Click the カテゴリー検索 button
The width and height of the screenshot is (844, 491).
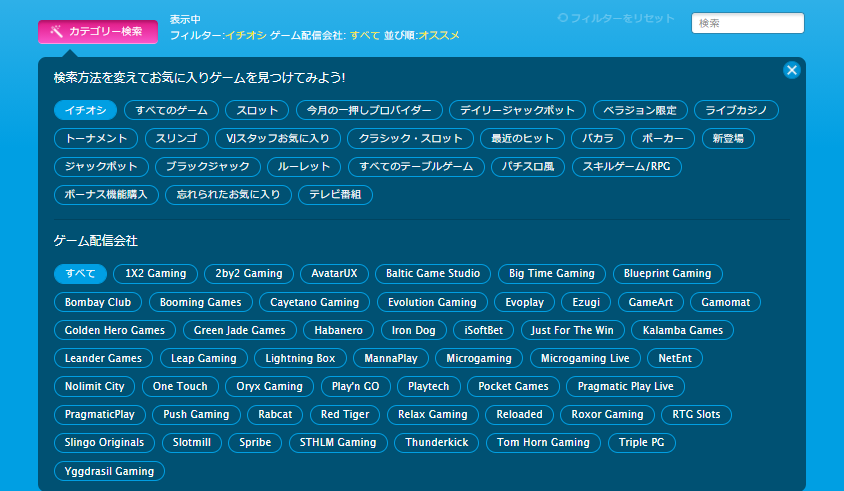pyautogui.click(x=98, y=32)
